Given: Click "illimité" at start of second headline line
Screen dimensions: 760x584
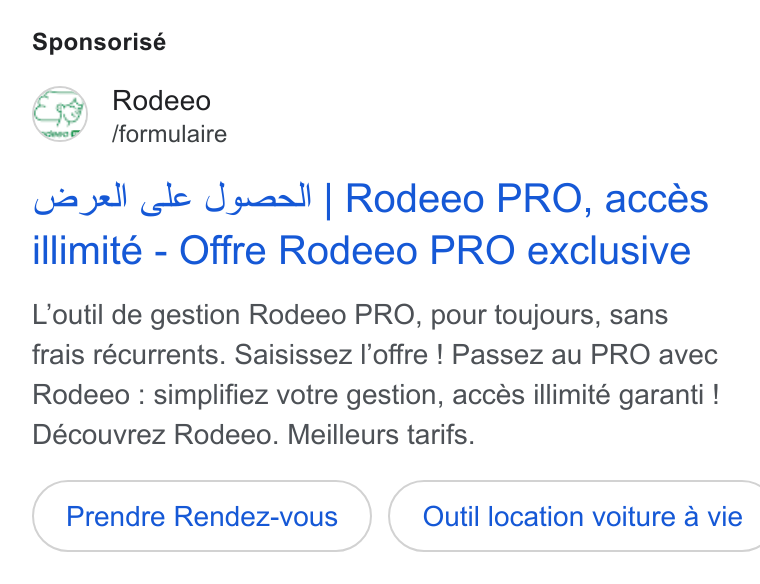Looking at the screenshot, I should [87, 251].
